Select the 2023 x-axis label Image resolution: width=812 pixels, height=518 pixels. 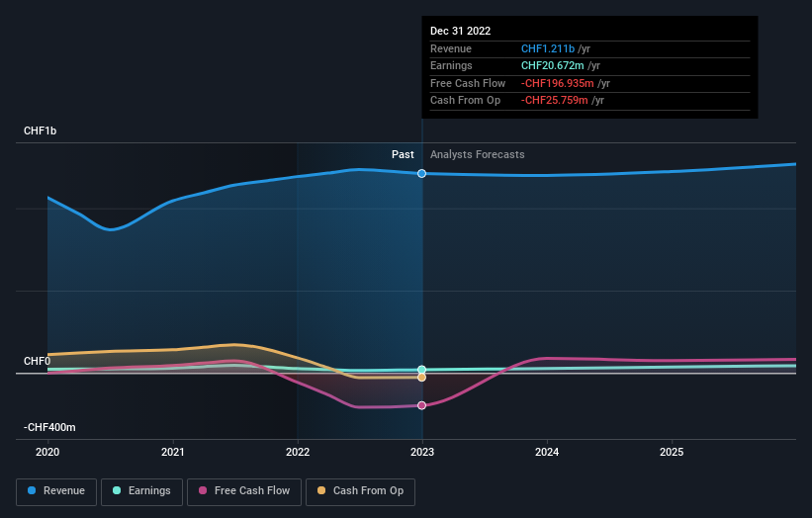pyautogui.click(x=422, y=453)
